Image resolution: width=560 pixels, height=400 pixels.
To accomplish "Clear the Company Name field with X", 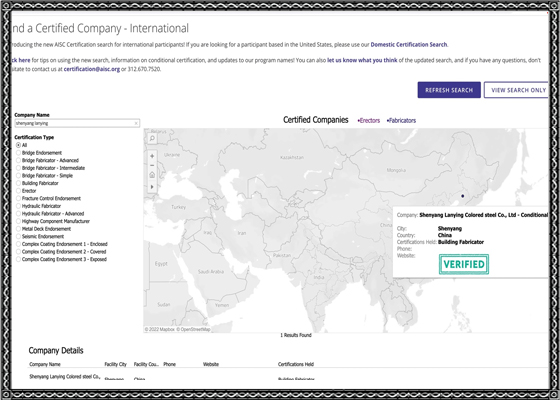I will point(136,123).
